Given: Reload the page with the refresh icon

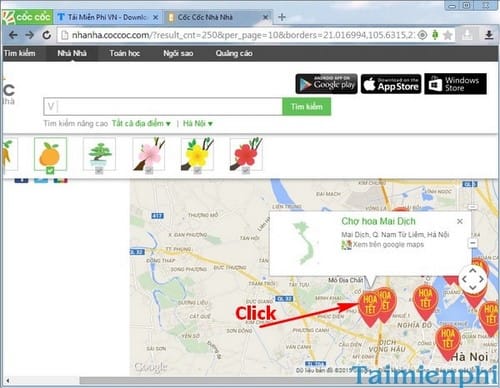Looking at the screenshot, I should (46, 35).
